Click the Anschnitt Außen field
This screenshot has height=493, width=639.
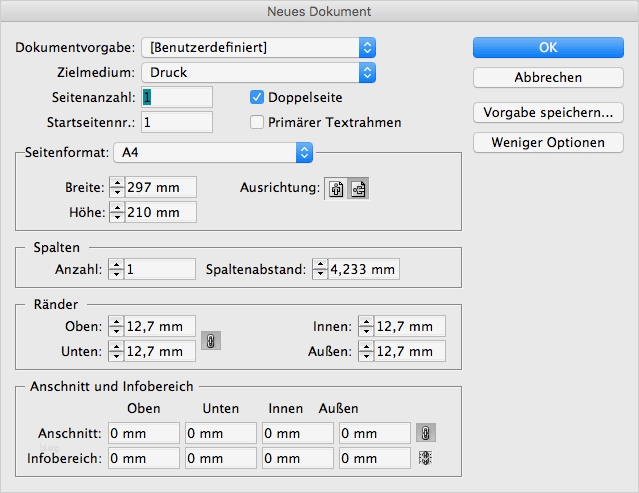375,433
